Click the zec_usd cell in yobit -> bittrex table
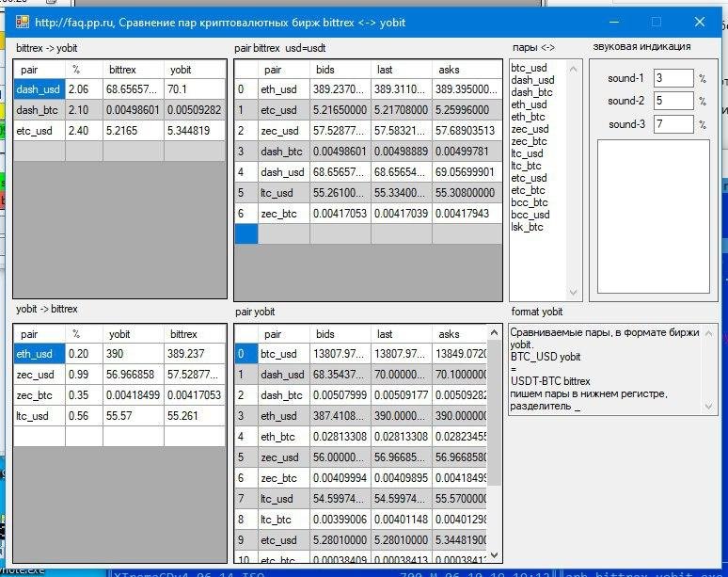This screenshot has height=577, width=728. coord(40,375)
